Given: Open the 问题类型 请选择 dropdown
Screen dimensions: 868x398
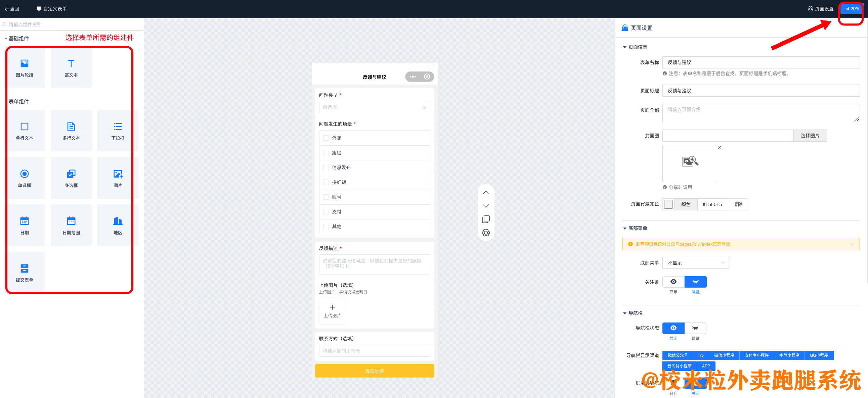Looking at the screenshot, I should (x=374, y=107).
